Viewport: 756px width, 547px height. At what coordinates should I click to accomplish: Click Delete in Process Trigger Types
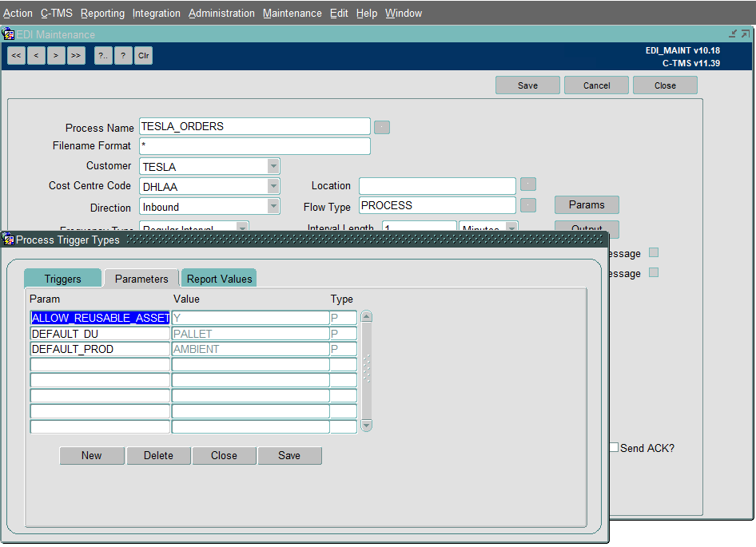tap(158, 455)
